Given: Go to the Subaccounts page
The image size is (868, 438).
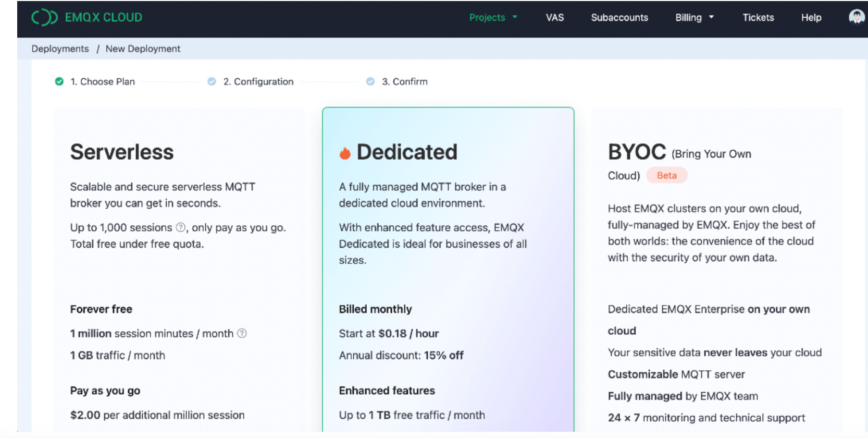Looking at the screenshot, I should (x=619, y=17).
